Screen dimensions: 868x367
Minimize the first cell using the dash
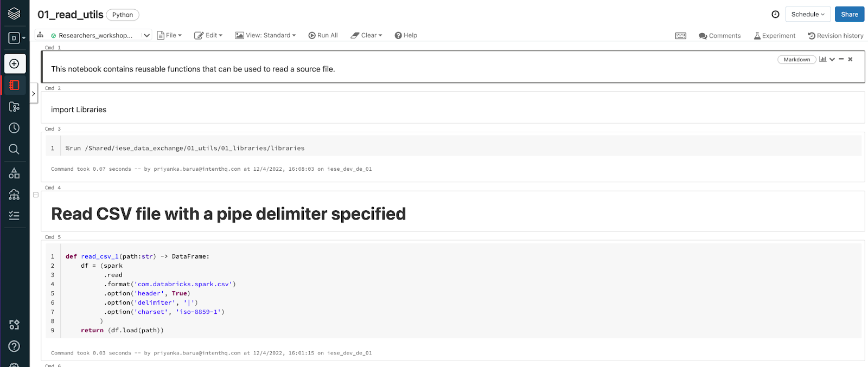pos(841,59)
